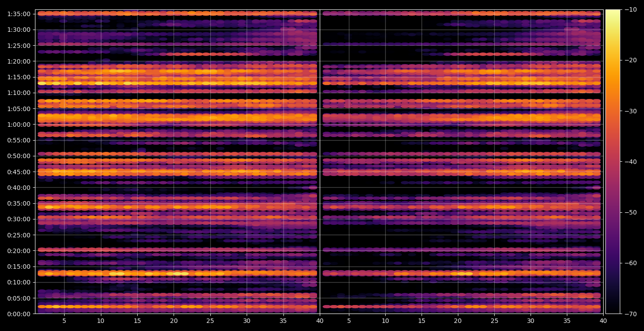Screen dimensions: 644x331
Task: Click the −10 colorbar label
Action: (x=630, y=10)
